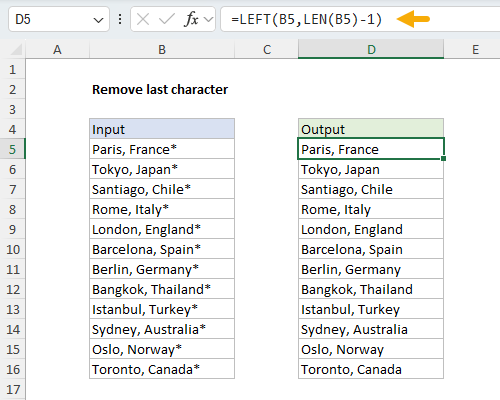Click the formula bar text =LEFT(B5,LEN(B5)-1)
The image size is (500, 400).
pos(306,19)
